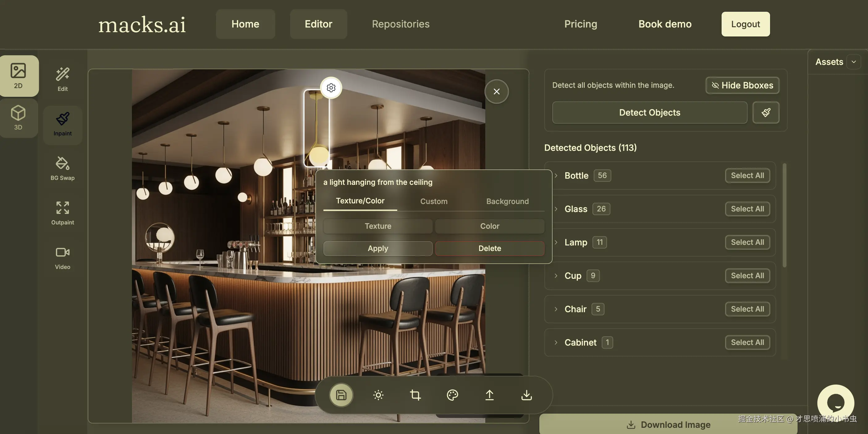Click the brightness sun icon
This screenshot has width=868, height=434.
(x=378, y=395)
